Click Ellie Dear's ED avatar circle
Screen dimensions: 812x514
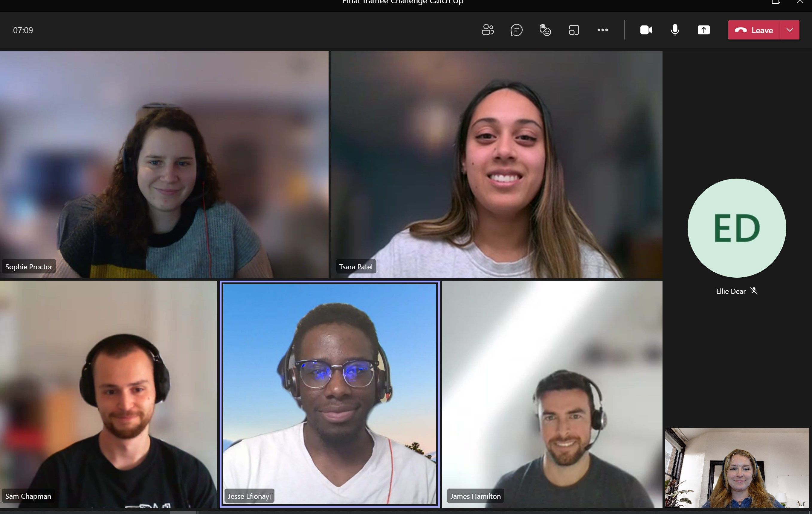click(x=736, y=228)
